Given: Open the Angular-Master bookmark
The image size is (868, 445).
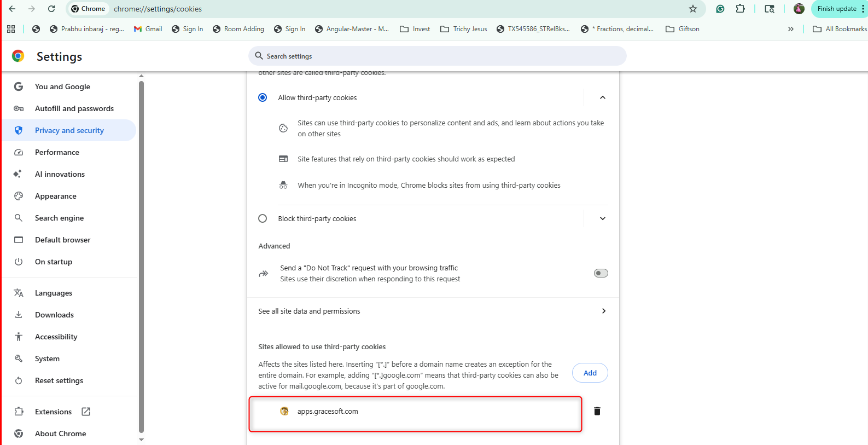Looking at the screenshot, I should coord(352,29).
